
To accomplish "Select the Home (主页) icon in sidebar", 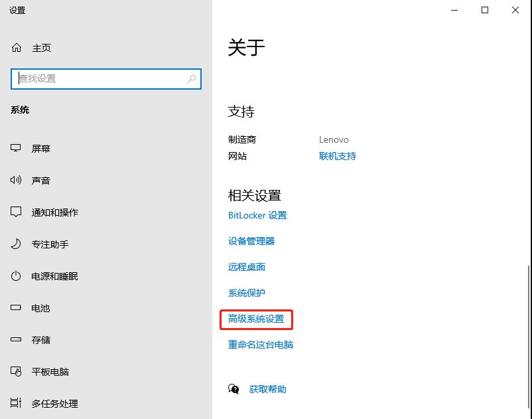I will (x=16, y=47).
